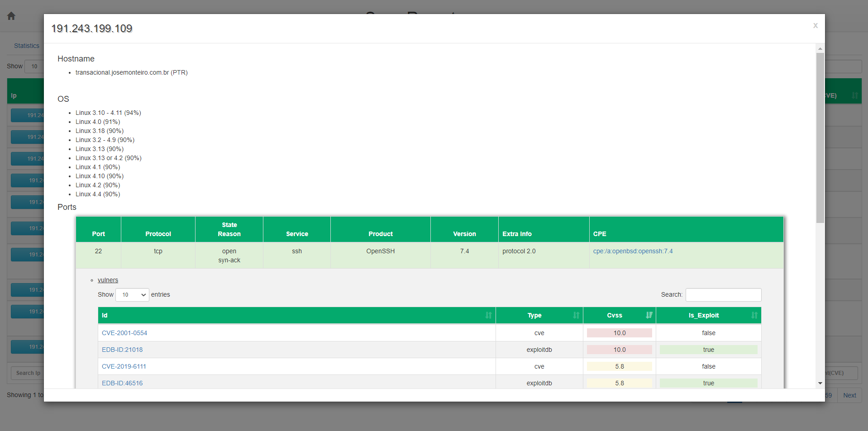
Task: Open the CVE-2019-6111 link
Action: [x=124, y=366]
